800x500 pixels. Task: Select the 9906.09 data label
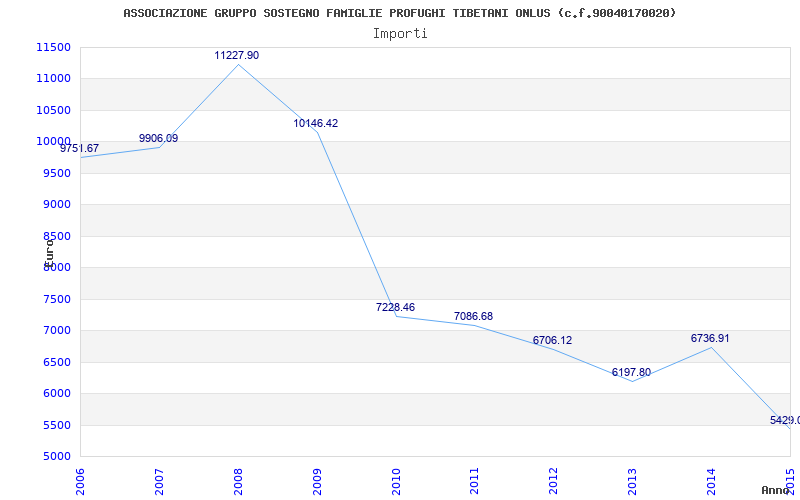[x=158, y=138]
